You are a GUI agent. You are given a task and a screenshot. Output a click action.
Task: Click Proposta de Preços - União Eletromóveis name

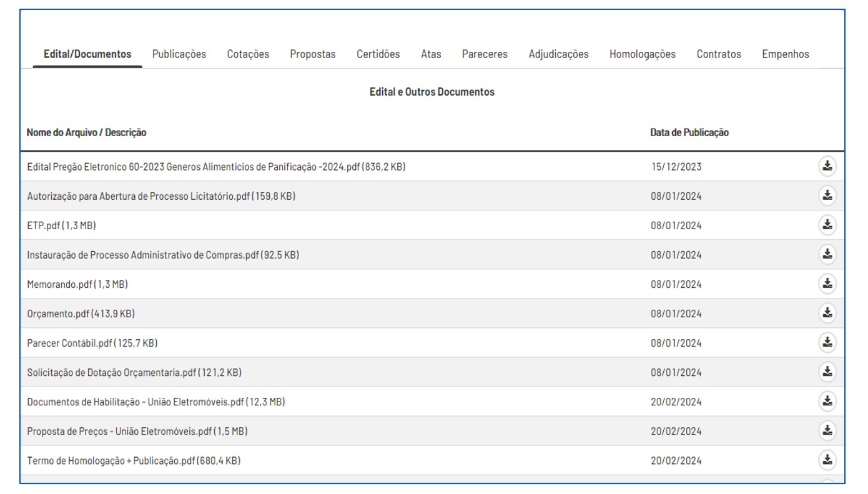click(x=137, y=431)
